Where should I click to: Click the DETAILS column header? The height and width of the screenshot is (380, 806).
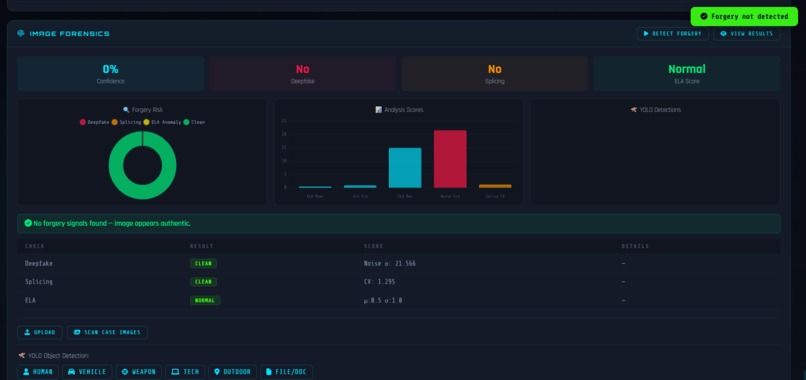point(635,246)
